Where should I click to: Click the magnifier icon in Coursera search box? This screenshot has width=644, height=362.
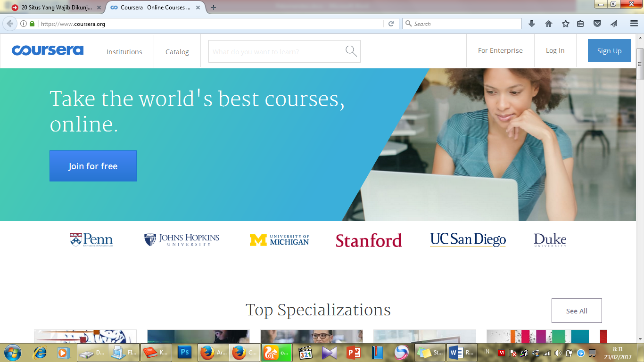351,51
